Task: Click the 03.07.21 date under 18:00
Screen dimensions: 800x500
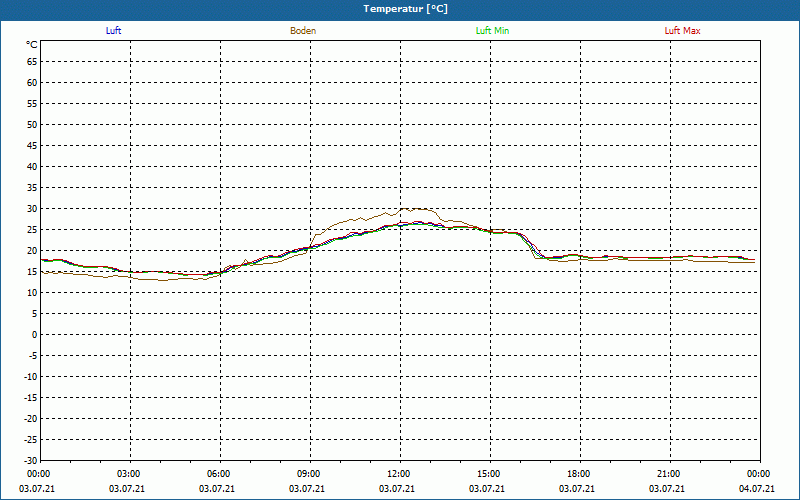Action: point(577,489)
